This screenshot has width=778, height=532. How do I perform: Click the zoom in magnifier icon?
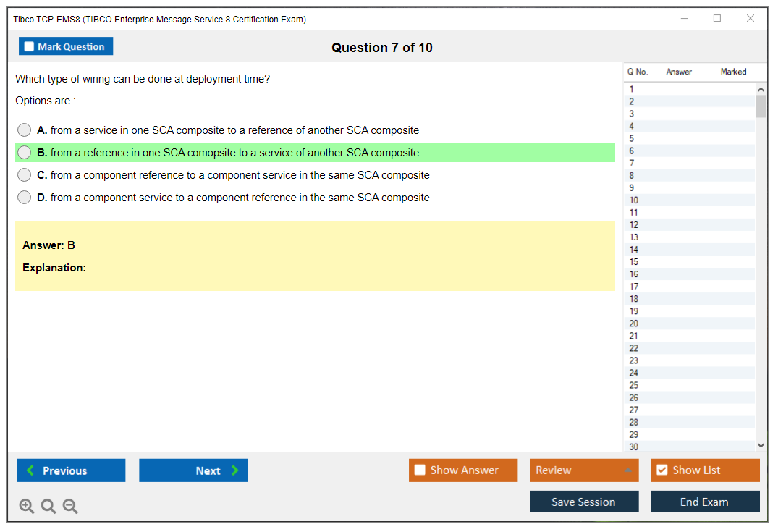(27, 507)
